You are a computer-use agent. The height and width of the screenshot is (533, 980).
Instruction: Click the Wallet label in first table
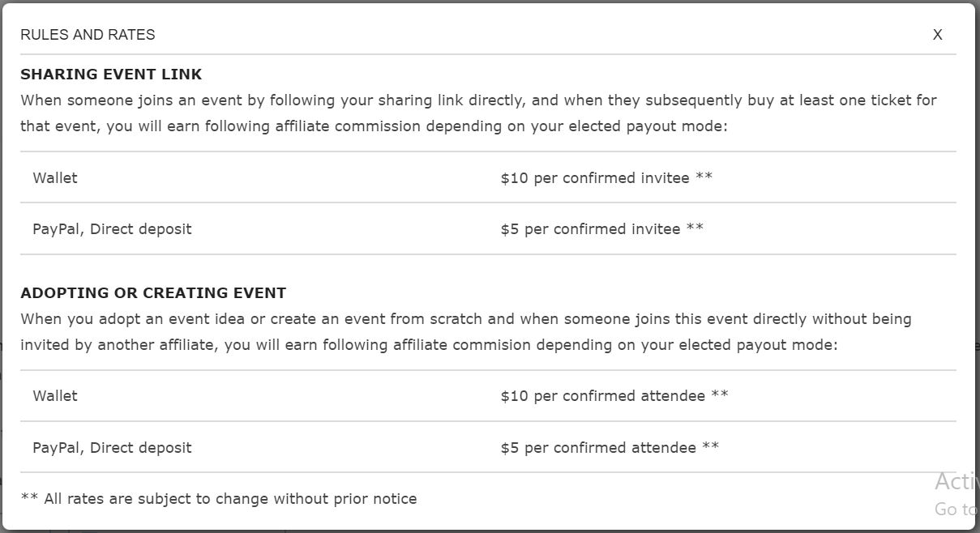pyautogui.click(x=54, y=177)
